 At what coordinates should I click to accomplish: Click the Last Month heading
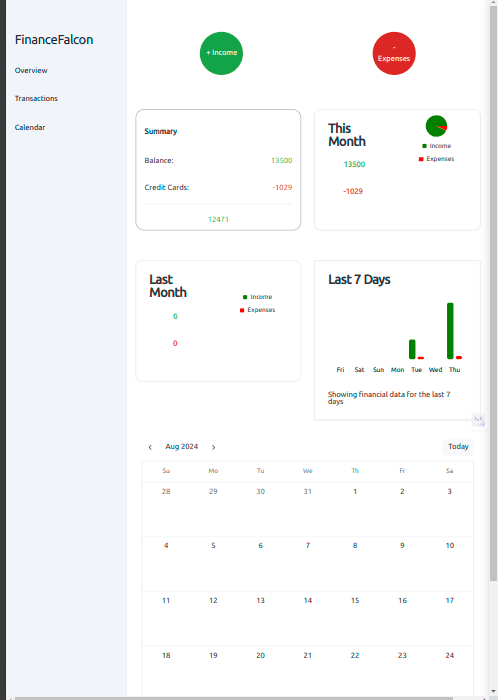click(168, 286)
